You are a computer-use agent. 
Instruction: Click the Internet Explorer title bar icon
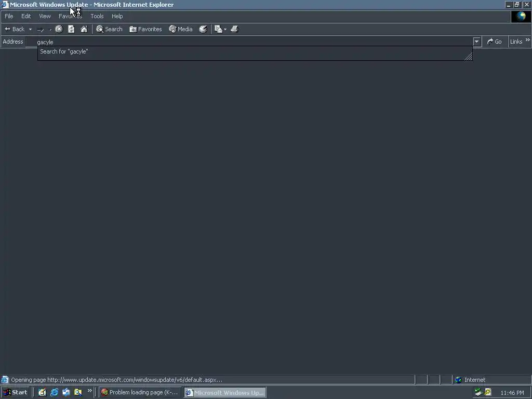(x=5, y=5)
